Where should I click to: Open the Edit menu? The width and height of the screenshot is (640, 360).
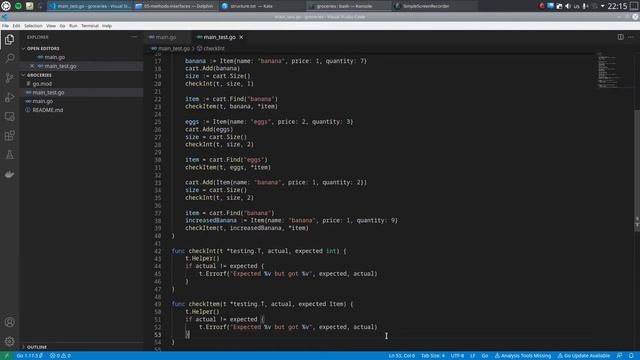point(16,26)
